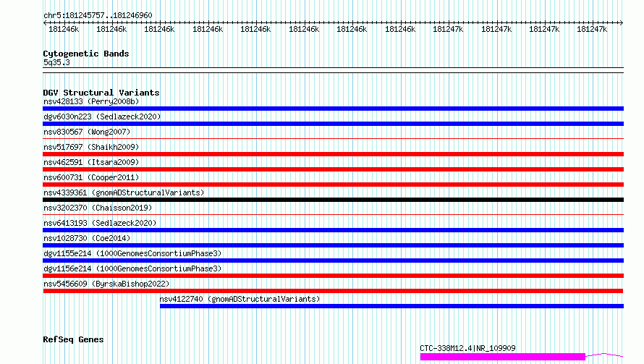This screenshot has height=364, width=644.
Task: Open nsv600731 (Cooper2011) variant
Action: 91,177
